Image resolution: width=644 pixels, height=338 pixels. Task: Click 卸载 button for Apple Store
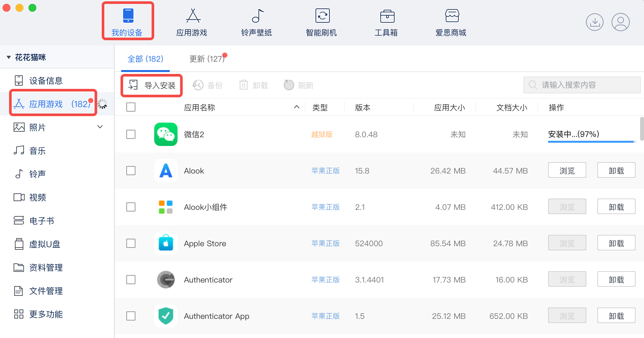(616, 243)
